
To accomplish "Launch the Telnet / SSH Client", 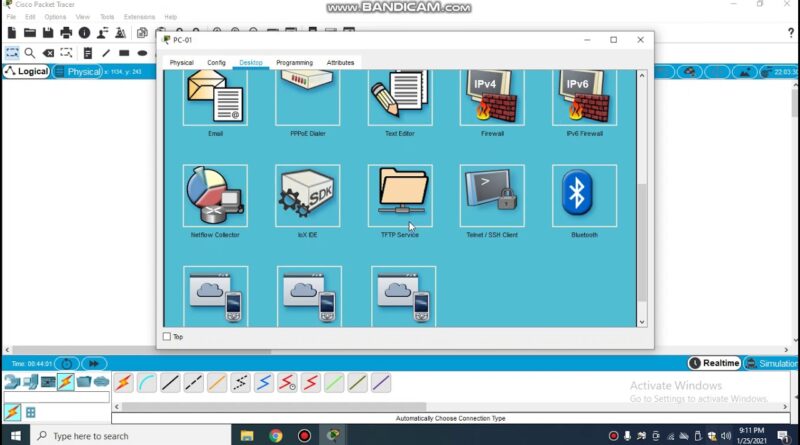I will pyautogui.click(x=492, y=195).
